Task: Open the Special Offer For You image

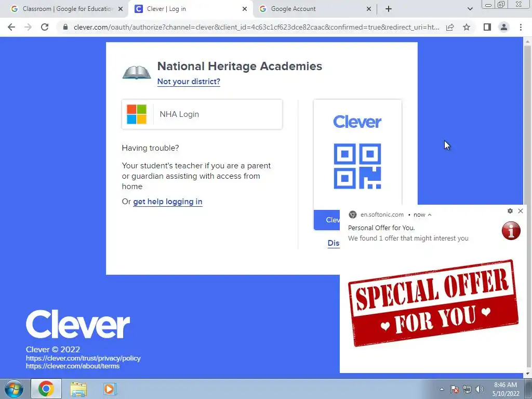Action: coord(433,303)
